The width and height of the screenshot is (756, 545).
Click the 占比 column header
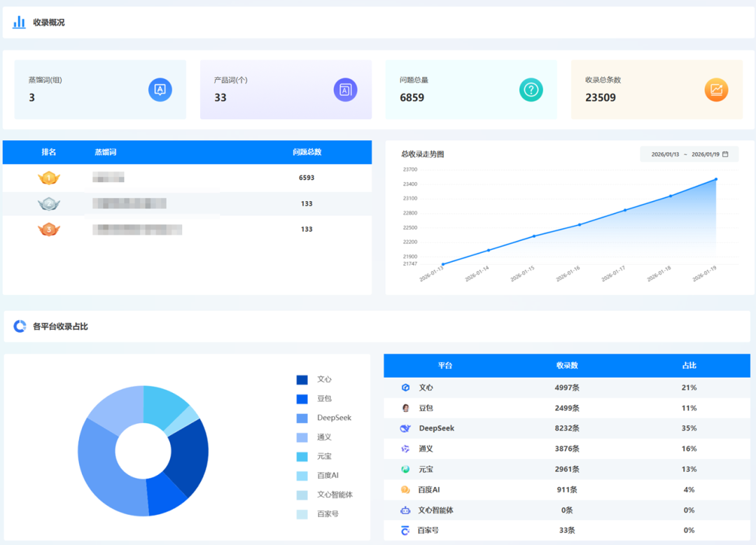(689, 366)
